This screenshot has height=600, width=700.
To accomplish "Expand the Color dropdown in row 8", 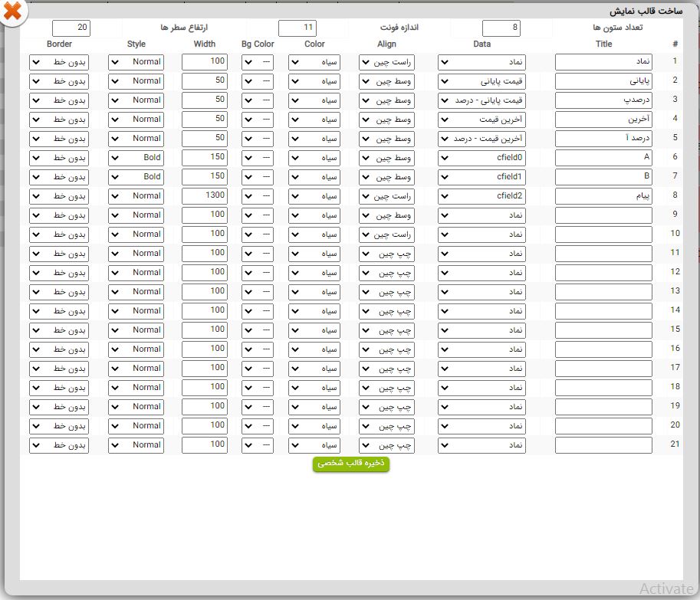I will coord(314,196).
